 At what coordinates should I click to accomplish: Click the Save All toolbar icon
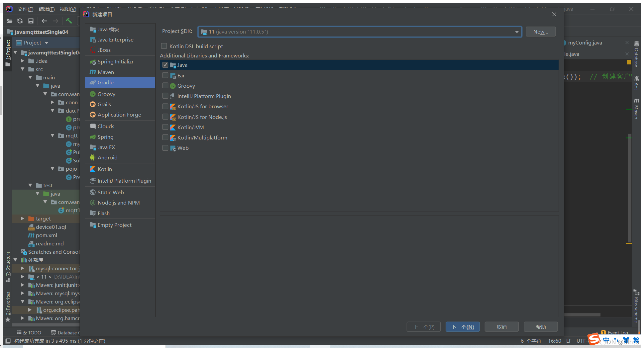click(31, 21)
